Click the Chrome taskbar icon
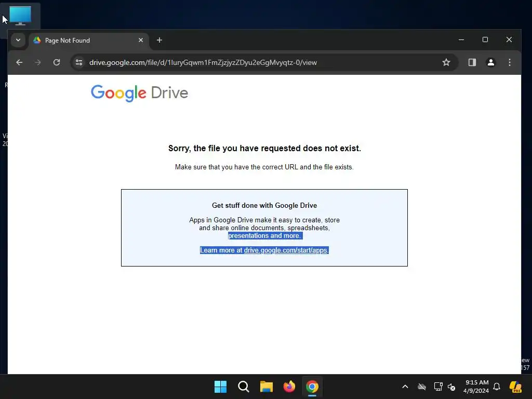 pos(312,387)
